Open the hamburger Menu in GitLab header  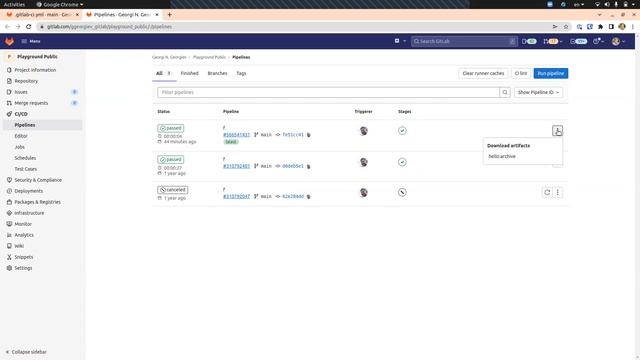pyautogui.click(x=31, y=41)
